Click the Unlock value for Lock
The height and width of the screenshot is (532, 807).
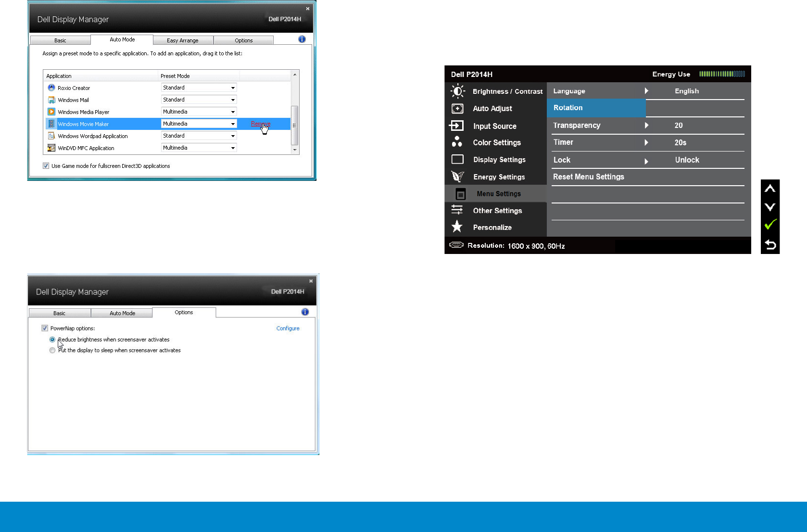(x=687, y=160)
